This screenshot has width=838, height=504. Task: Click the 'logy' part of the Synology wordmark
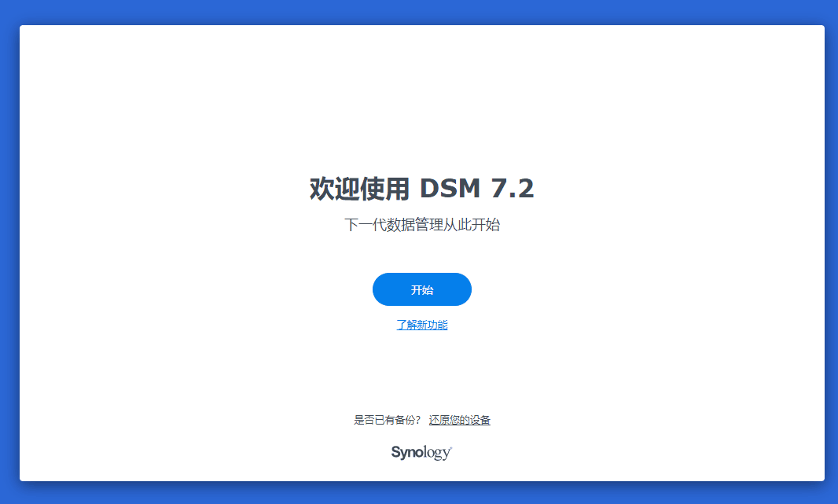point(438,453)
